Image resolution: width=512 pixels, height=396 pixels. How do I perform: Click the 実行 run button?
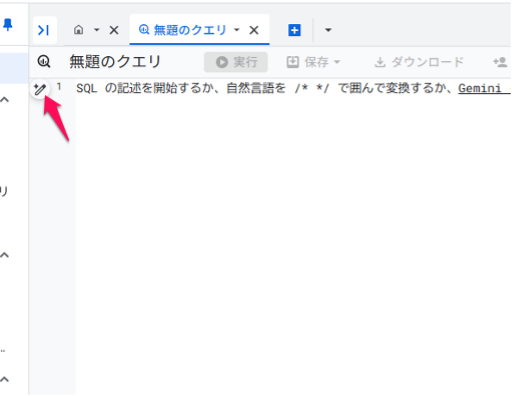coord(236,62)
